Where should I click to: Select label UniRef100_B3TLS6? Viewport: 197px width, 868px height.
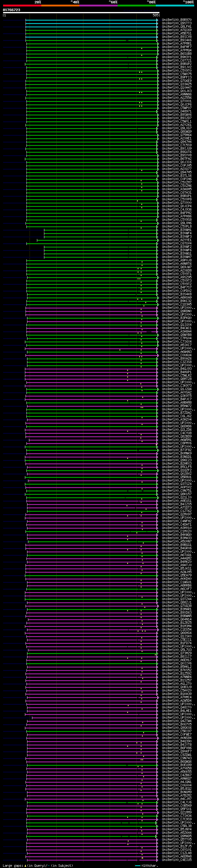(x=176, y=176)
